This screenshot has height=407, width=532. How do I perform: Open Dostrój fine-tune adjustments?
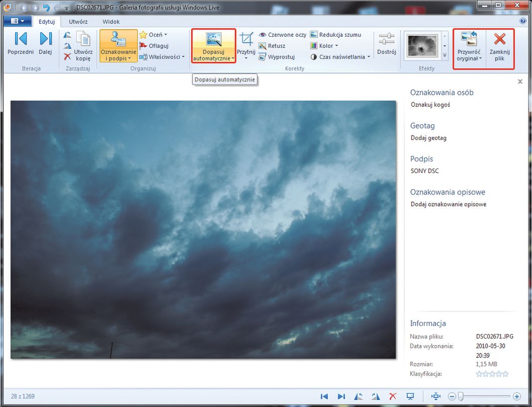coord(386,44)
